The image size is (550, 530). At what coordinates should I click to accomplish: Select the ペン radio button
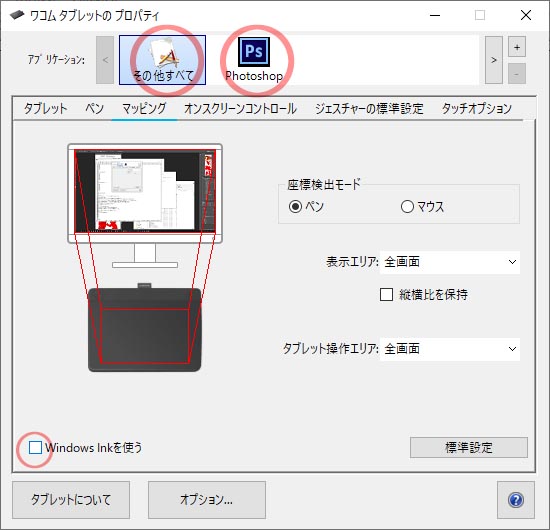[295, 206]
